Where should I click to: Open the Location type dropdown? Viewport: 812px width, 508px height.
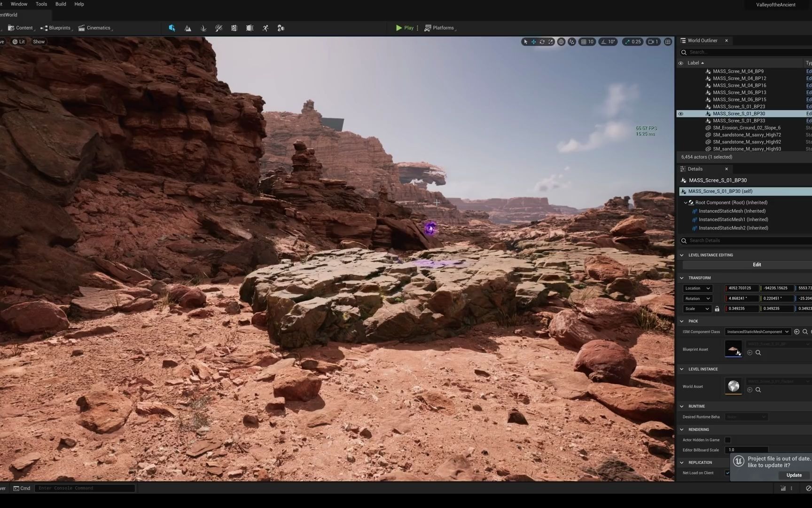point(698,288)
